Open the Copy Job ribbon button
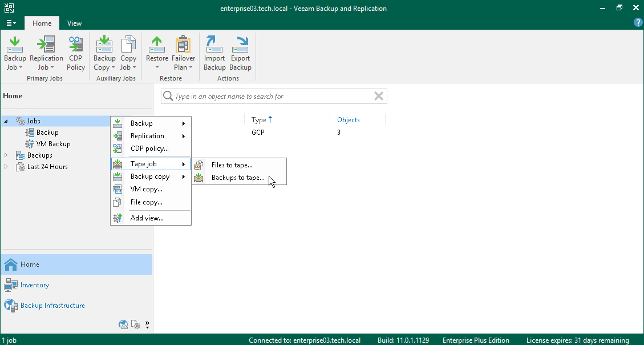644x345 pixels. (x=128, y=54)
